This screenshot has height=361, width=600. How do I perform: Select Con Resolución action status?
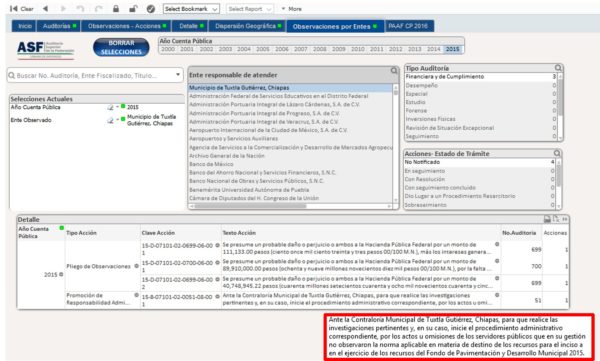(479, 179)
